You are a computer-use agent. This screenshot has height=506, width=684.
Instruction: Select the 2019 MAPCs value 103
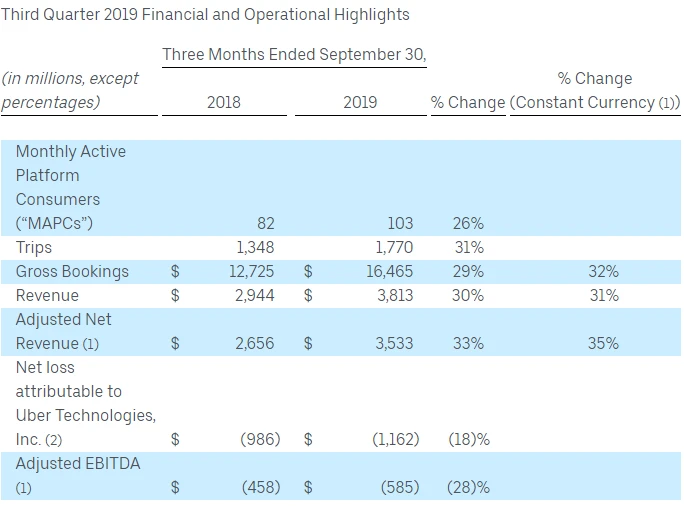coord(400,223)
